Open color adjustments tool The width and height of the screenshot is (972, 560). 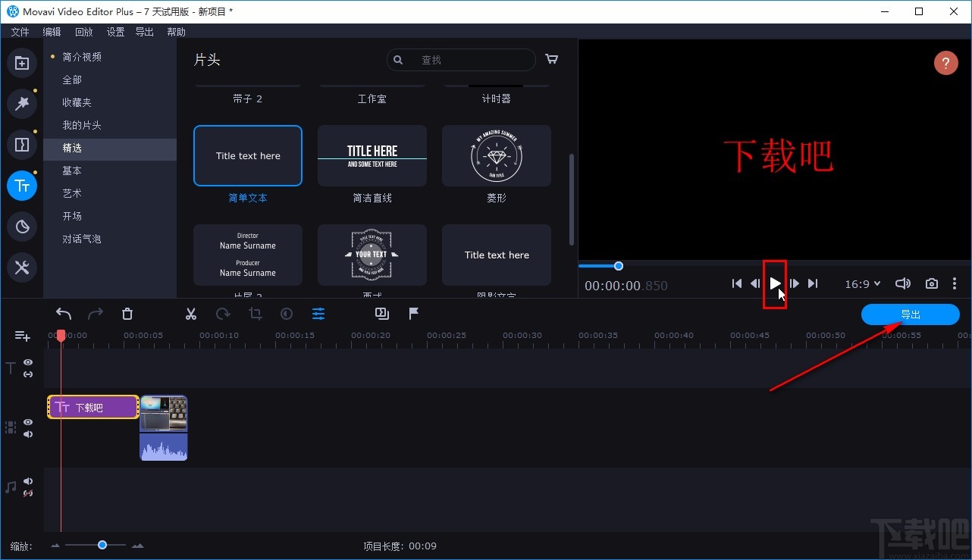pyautogui.click(x=287, y=314)
